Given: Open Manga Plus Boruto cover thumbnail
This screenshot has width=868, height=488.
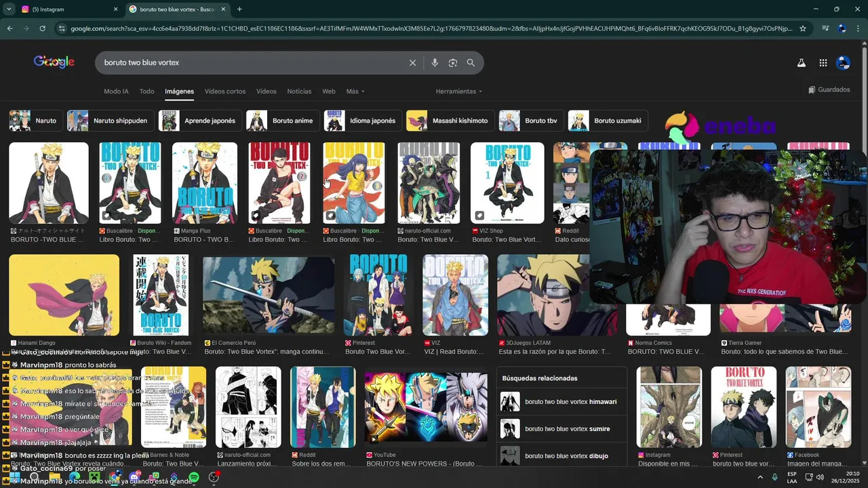Looking at the screenshot, I should click(x=205, y=183).
